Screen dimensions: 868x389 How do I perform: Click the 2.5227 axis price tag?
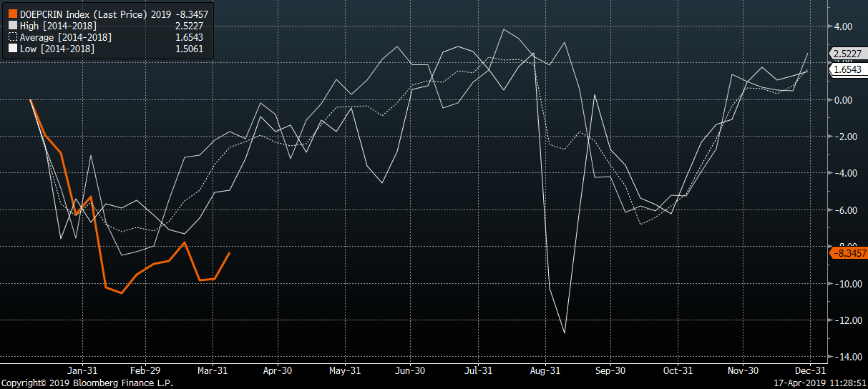pyautogui.click(x=847, y=54)
